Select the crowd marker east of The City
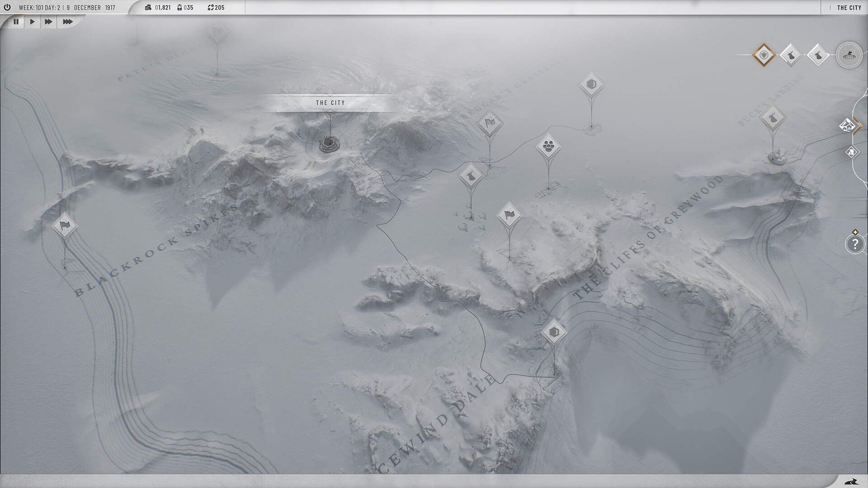The width and height of the screenshot is (868, 488). pos(548,147)
